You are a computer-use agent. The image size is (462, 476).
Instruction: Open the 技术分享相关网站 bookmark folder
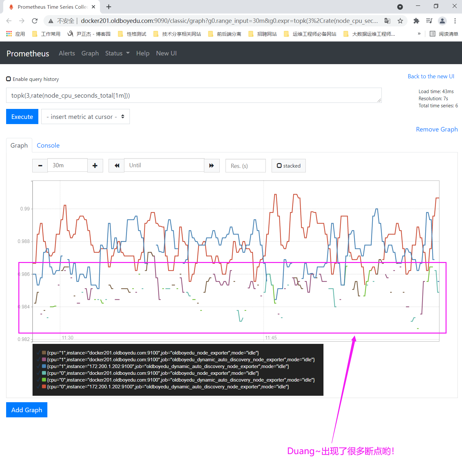[177, 34]
